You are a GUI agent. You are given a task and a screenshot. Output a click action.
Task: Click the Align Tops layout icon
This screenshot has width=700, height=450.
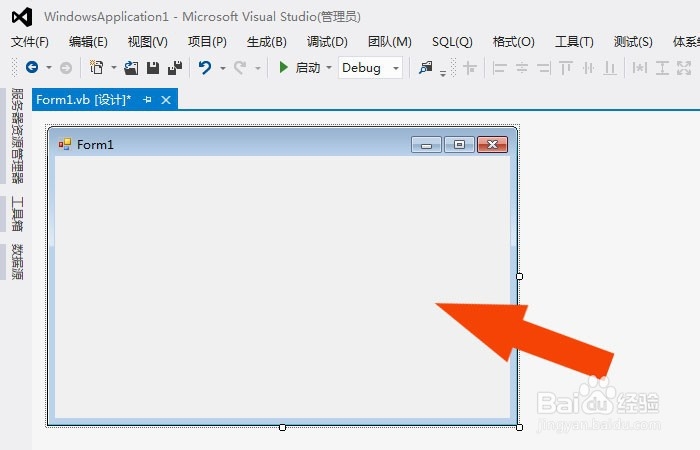tap(566, 68)
